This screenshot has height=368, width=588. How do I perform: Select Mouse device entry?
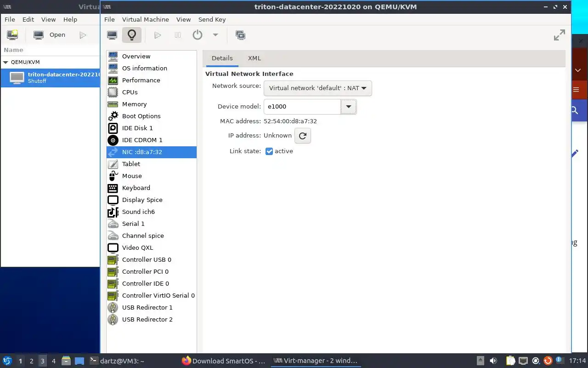point(152,176)
